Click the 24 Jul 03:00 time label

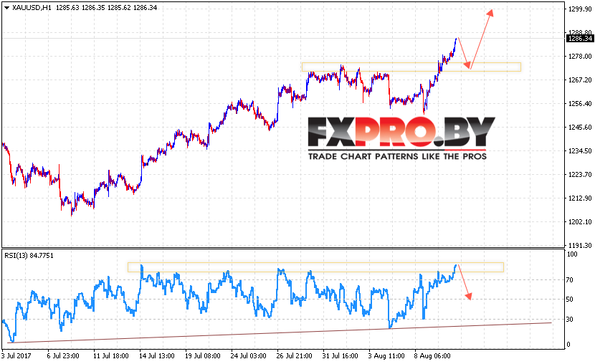249,356
